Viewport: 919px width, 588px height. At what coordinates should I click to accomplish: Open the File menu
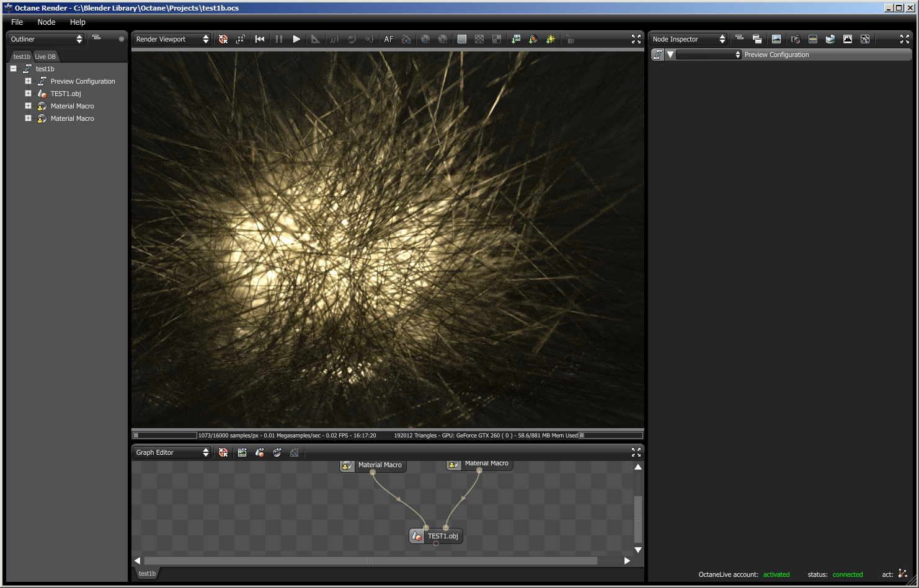pyautogui.click(x=17, y=22)
